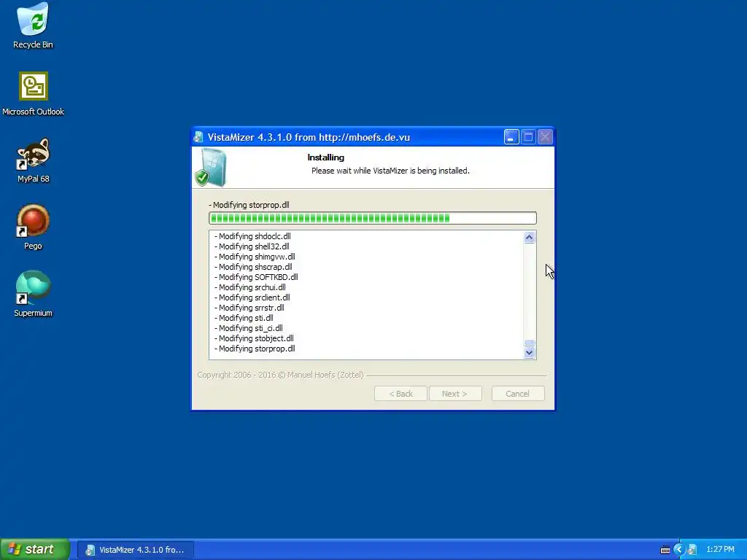Viewport: 747px width, 560px height.
Task: Select the MyPal 68 raccoon icon
Action: point(33,160)
